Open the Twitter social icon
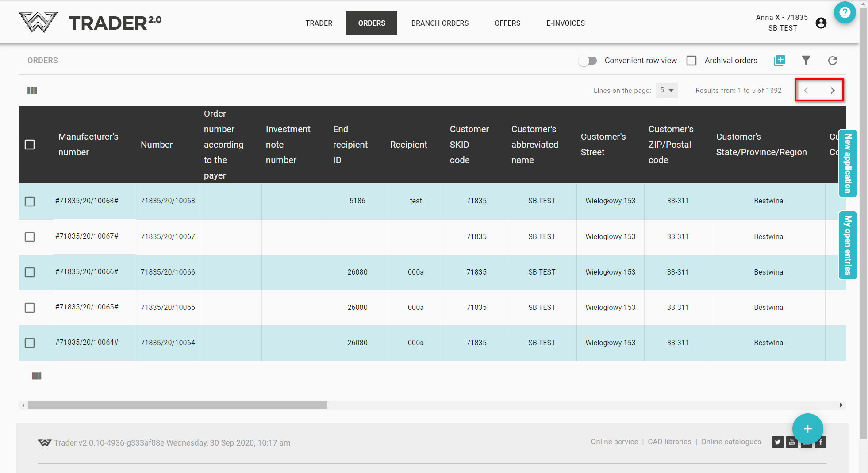This screenshot has width=868, height=473. point(777,442)
